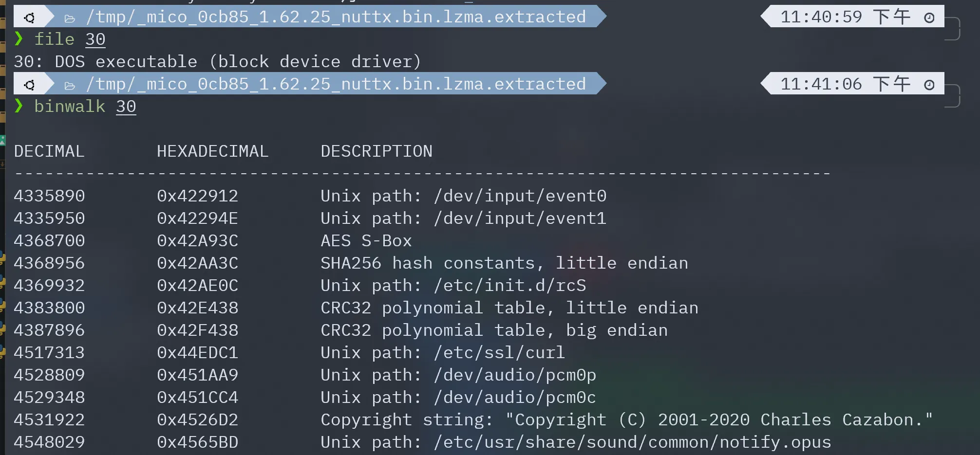The width and height of the screenshot is (980, 455).
Task: Click the underlined 30 after the file command
Action: pyautogui.click(x=95, y=39)
